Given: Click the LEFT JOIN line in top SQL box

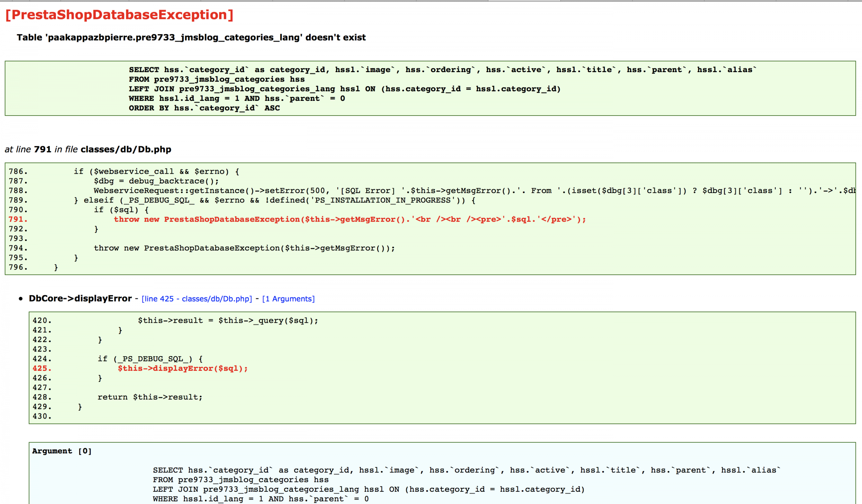Looking at the screenshot, I should coord(345,89).
